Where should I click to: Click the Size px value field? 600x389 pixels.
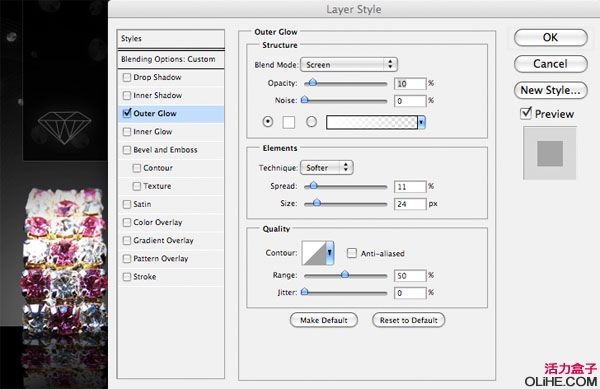pyautogui.click(x=410, y=204)
